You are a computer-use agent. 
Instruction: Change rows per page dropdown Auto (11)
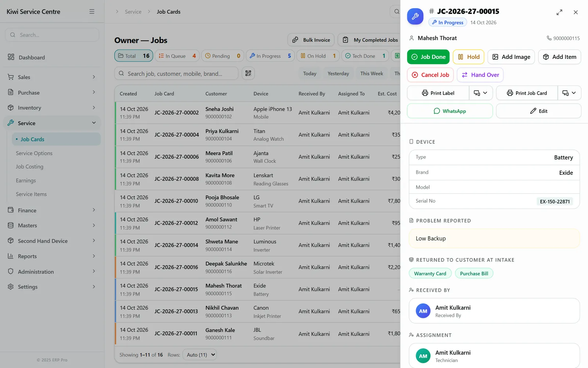(x=200, y=355)
